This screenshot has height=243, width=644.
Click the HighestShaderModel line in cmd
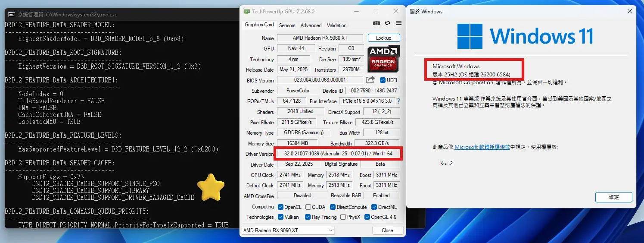[x=101, y=39]
